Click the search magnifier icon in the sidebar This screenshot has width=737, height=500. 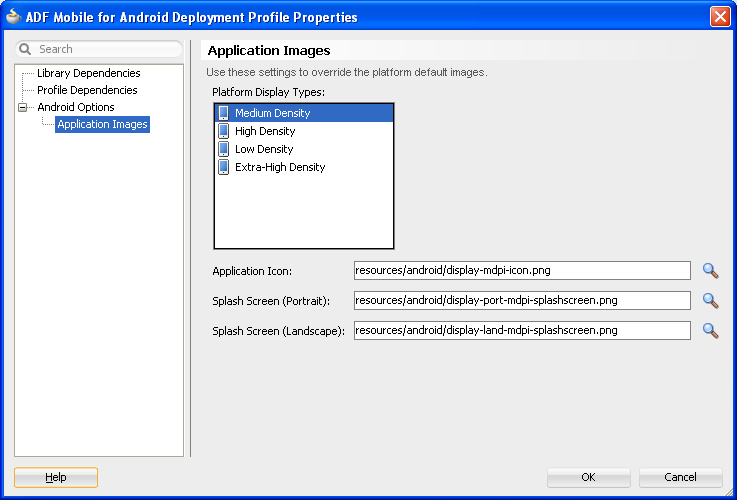[25, 49]
